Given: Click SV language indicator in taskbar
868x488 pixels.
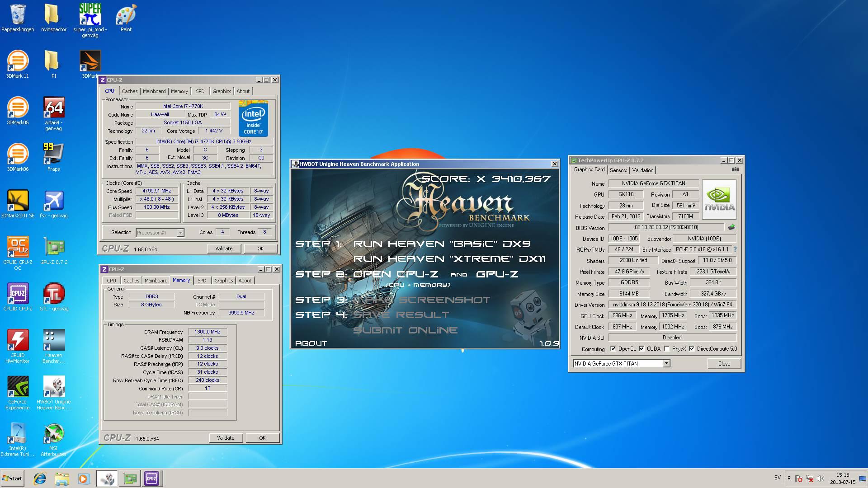Looking at the screenshot, I should (x=777, y=478).
